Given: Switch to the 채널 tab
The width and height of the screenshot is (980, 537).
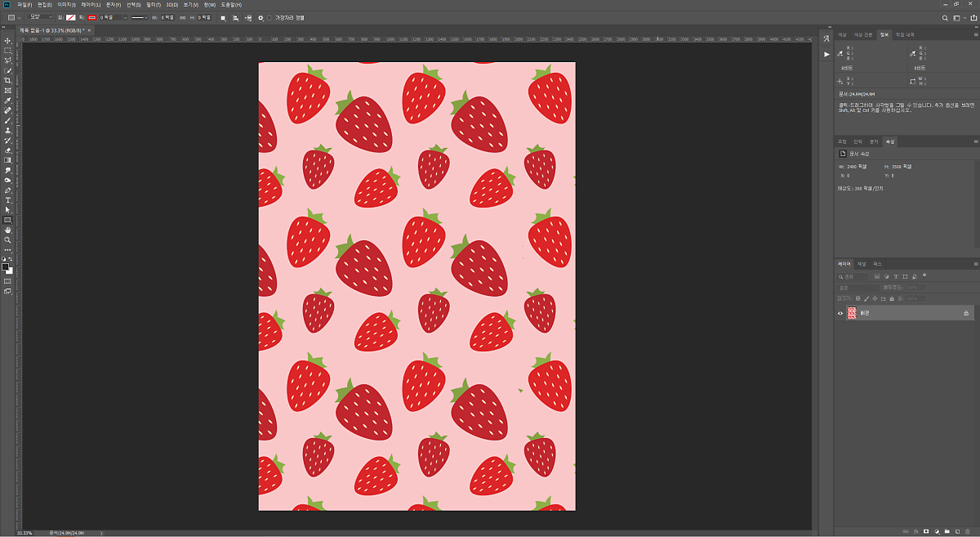Looking at the screenshot, I should pos(862,264).
